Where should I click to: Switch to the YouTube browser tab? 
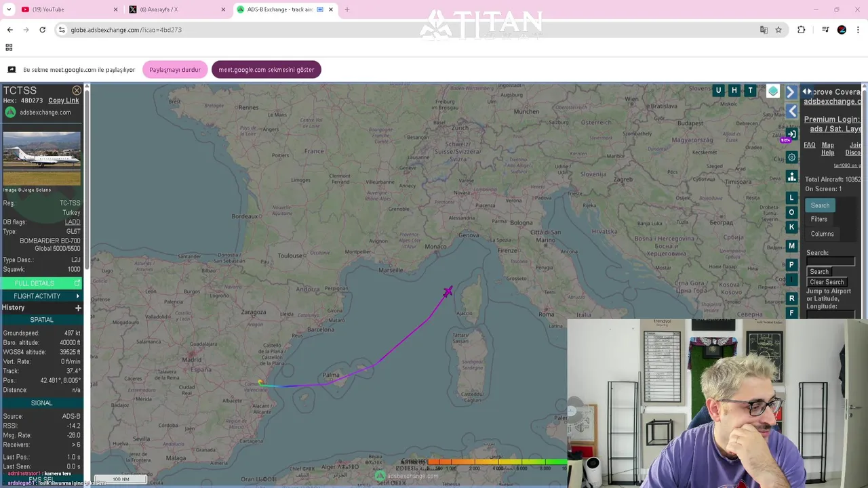68,9
